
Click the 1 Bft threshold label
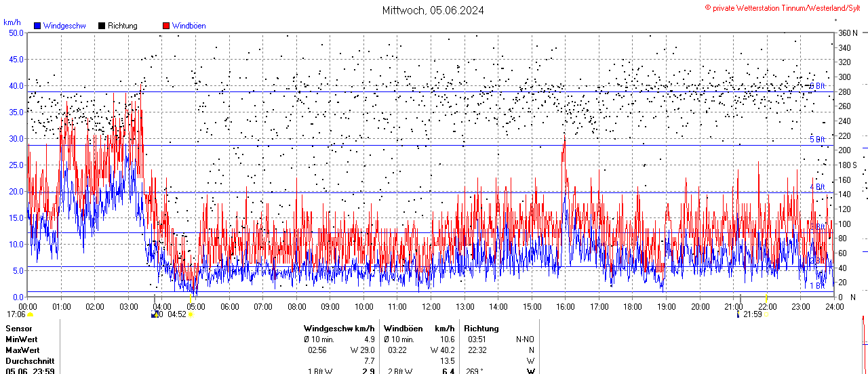point(817,286)
